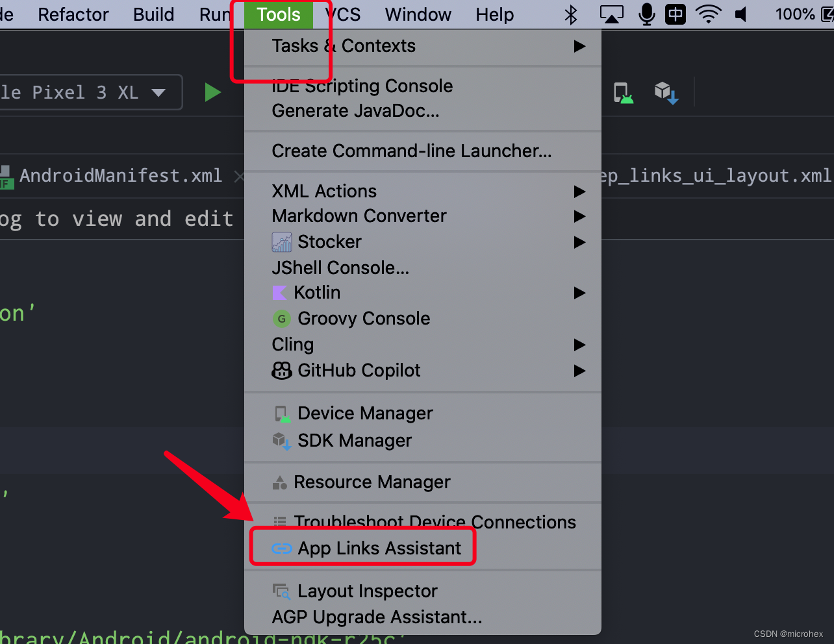Click the AndroidManifest.xml file icon
834x644 pixels.
[x=6, y=177]
